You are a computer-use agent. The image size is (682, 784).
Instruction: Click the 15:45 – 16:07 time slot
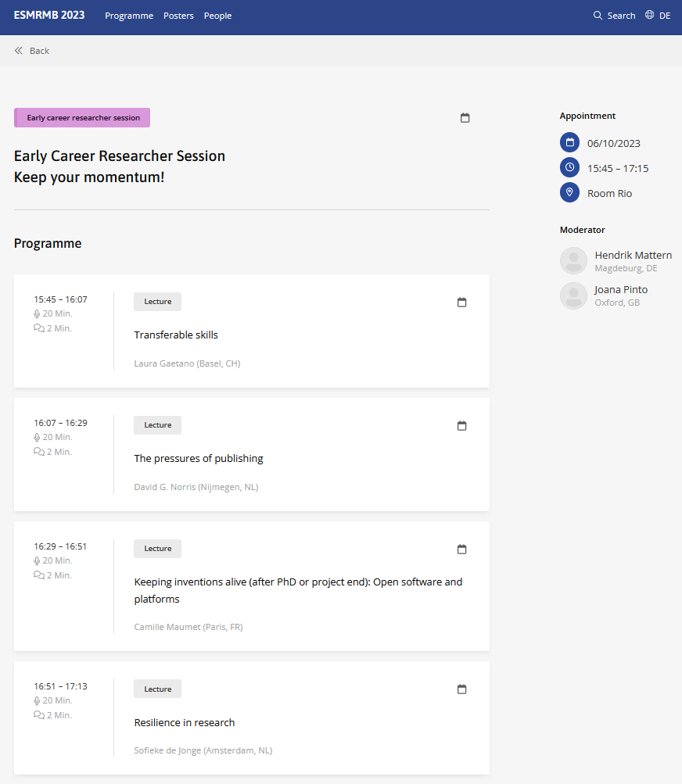60,299
